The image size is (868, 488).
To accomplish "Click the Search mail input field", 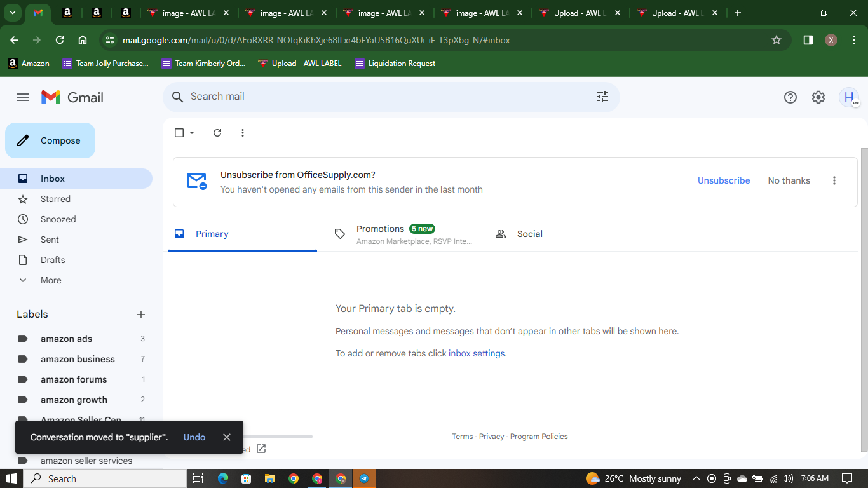I will click(x=388, y=97).
